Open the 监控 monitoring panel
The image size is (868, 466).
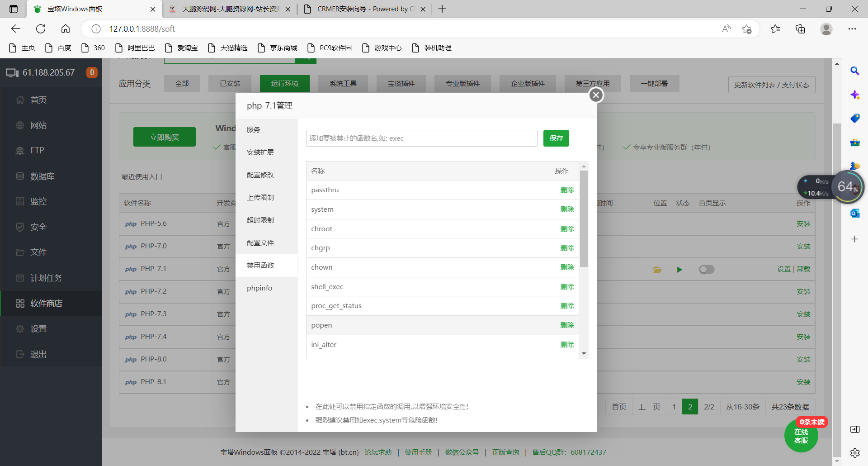[x=38, y=201]
